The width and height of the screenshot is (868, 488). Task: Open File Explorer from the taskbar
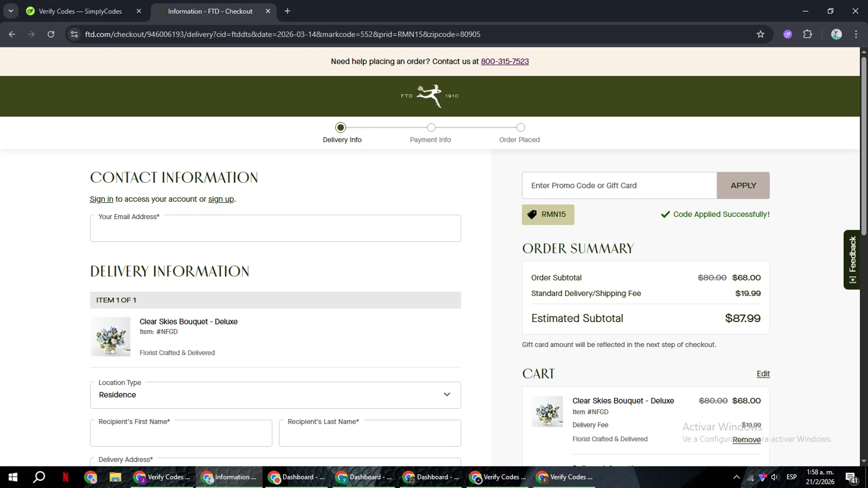[x=115, y=477]
